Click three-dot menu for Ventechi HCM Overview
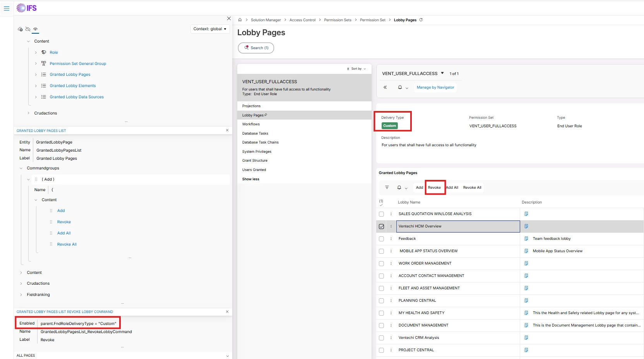 click(x=391, y=226)
